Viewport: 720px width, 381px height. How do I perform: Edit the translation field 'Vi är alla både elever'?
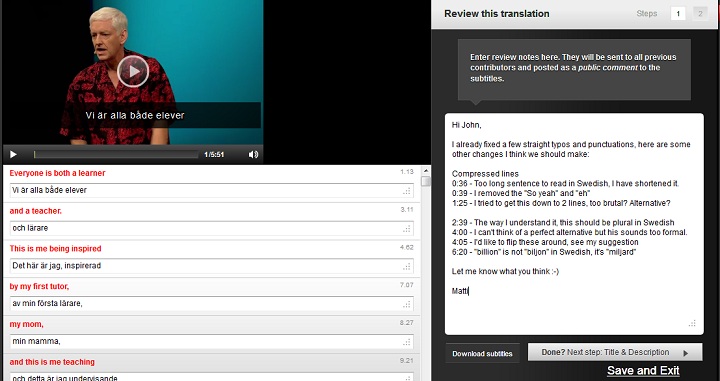point(211,190)
